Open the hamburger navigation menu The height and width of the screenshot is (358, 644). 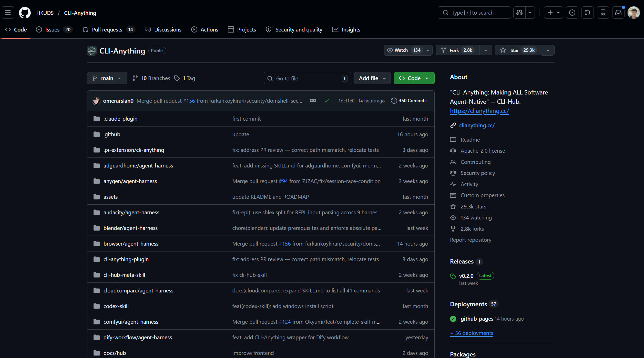pos(8,13)
